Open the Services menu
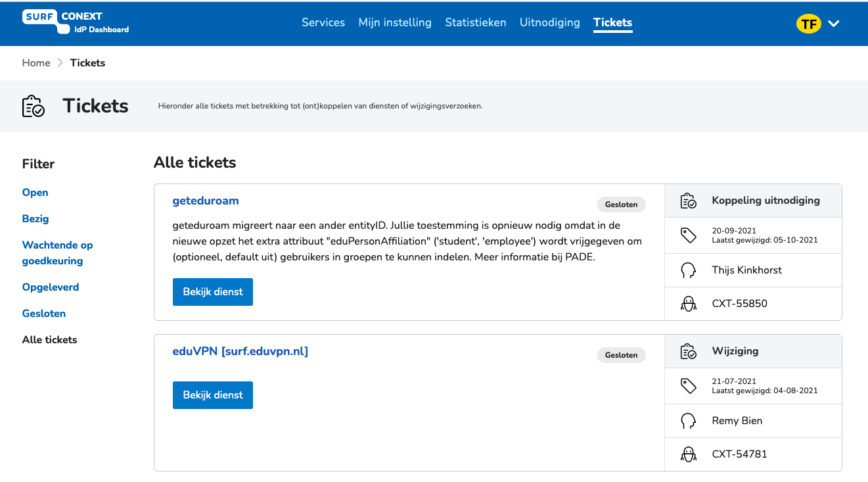Image resolution: width=868 pixels, height=482 pixels. coord(323,22)
